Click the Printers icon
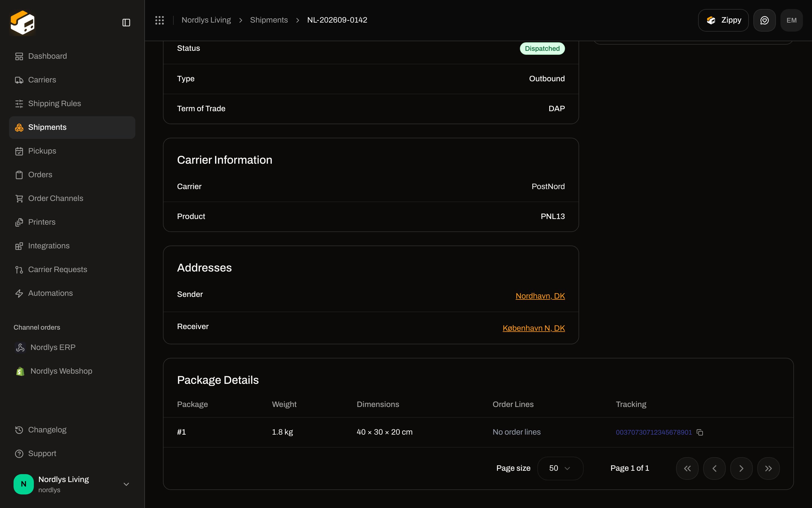Viewport: 812px width, 508px height. 19,222
